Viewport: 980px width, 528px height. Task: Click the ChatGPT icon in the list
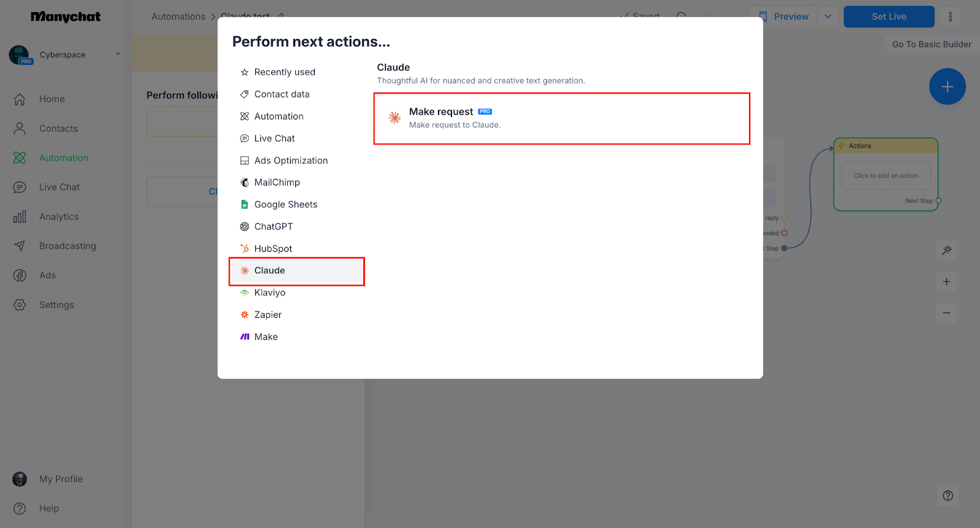point(244,227)
